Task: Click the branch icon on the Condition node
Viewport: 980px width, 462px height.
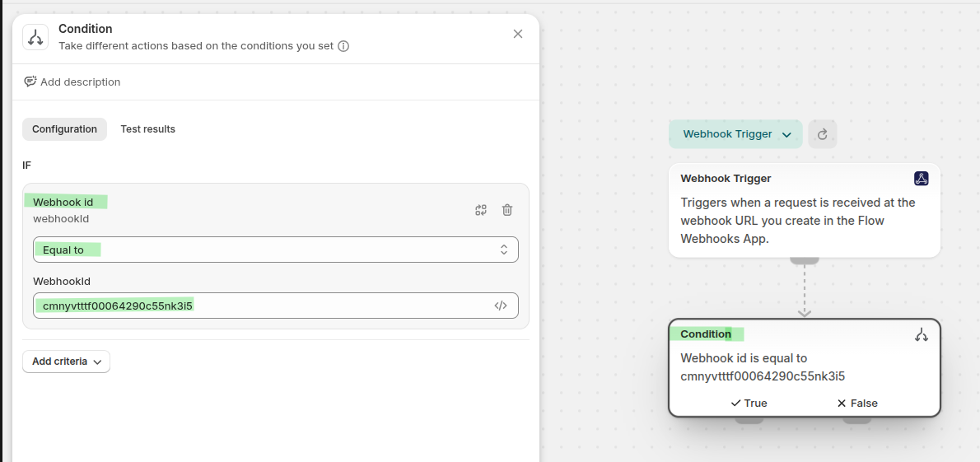Action: tap(921, 334)
